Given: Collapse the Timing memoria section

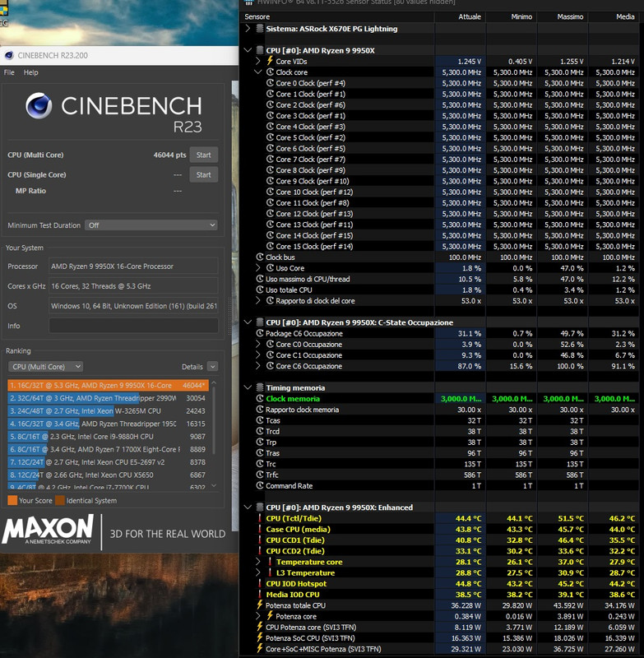Looking at the screenshot, I should click(248, 387).
